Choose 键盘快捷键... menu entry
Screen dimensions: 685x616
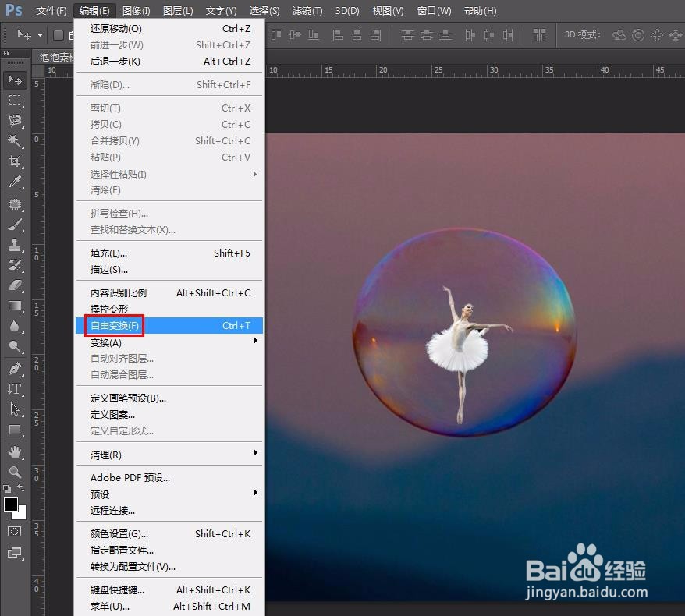coord(169,589)
